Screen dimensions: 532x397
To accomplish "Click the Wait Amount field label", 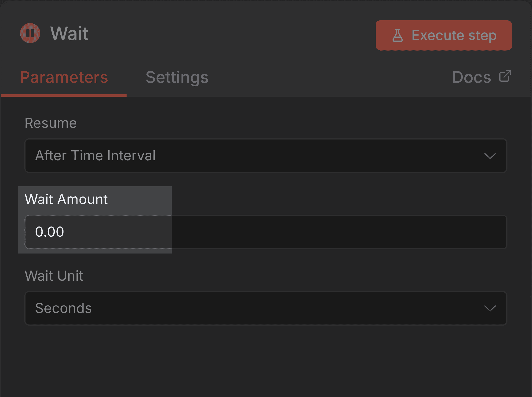I will 66,199.
